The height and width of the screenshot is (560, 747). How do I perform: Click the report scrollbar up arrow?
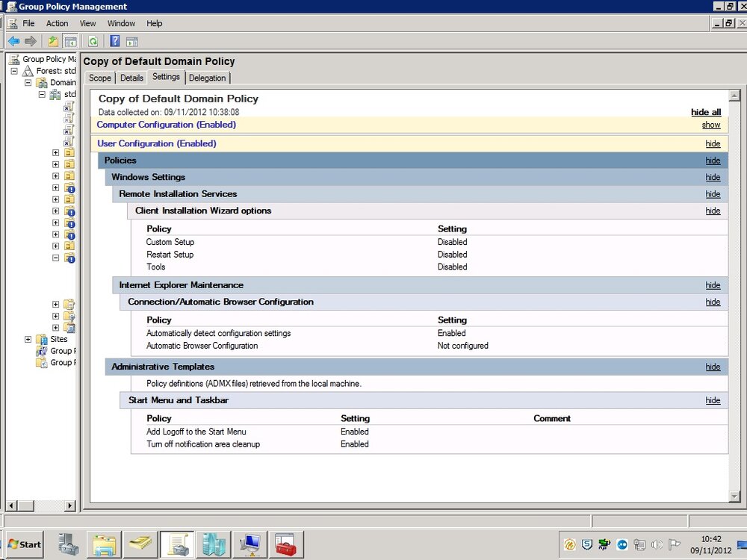[x=734, y=95]
